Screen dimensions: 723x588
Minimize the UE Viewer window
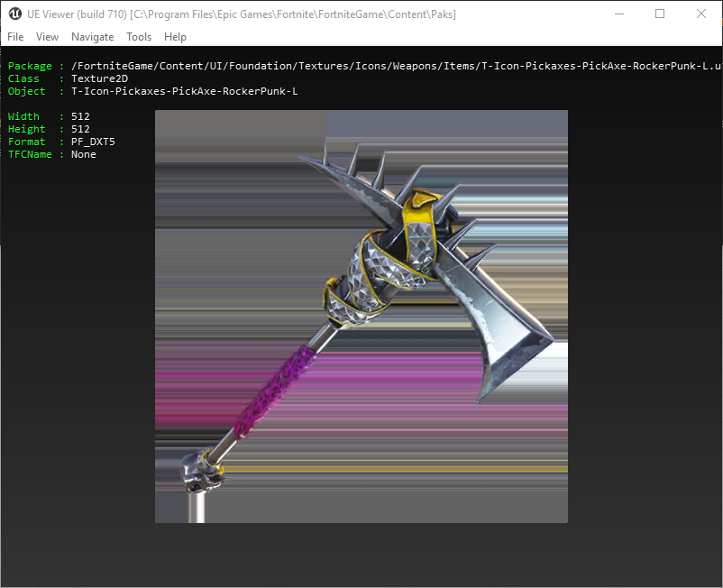[618, 14]
